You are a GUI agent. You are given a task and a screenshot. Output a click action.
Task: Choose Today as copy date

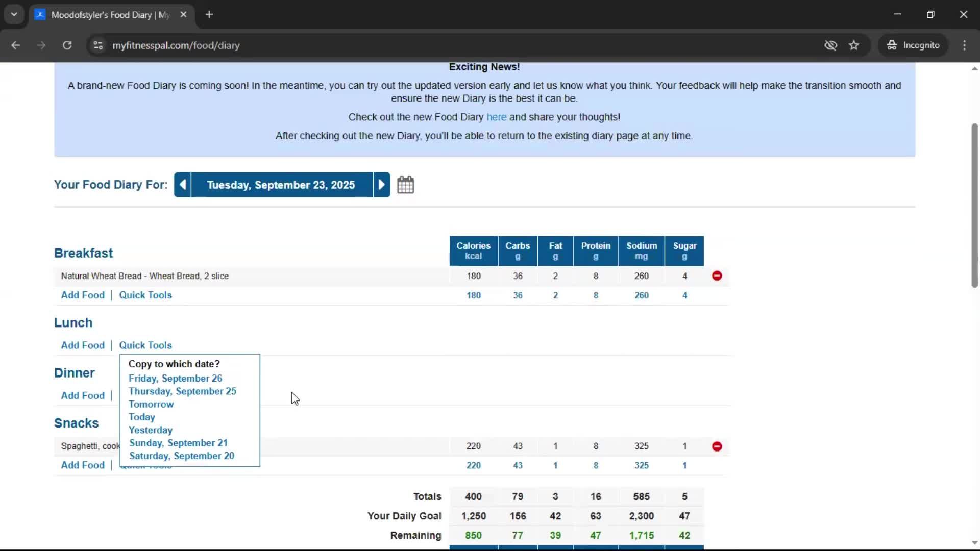[x=141, y=417]
